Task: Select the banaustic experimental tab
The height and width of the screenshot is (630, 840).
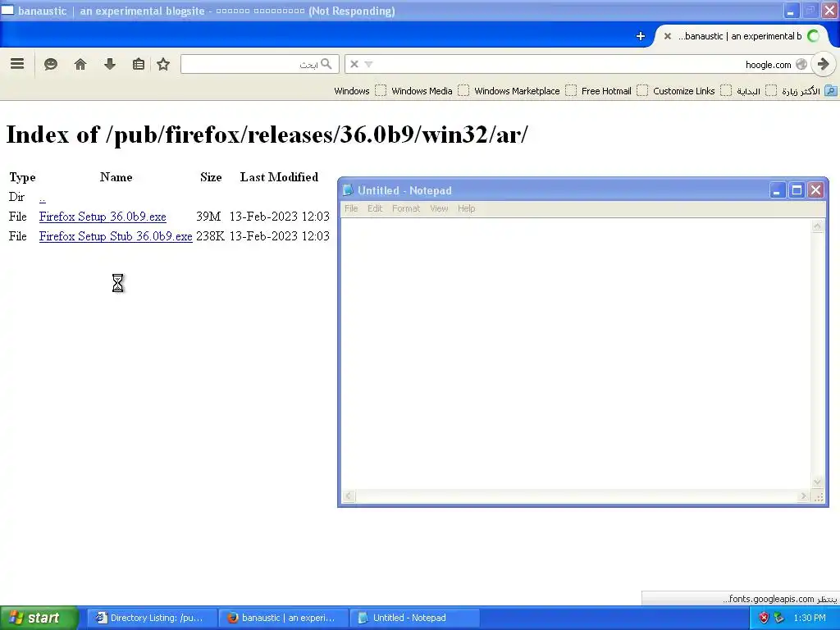Action: [x=742, y=36]
